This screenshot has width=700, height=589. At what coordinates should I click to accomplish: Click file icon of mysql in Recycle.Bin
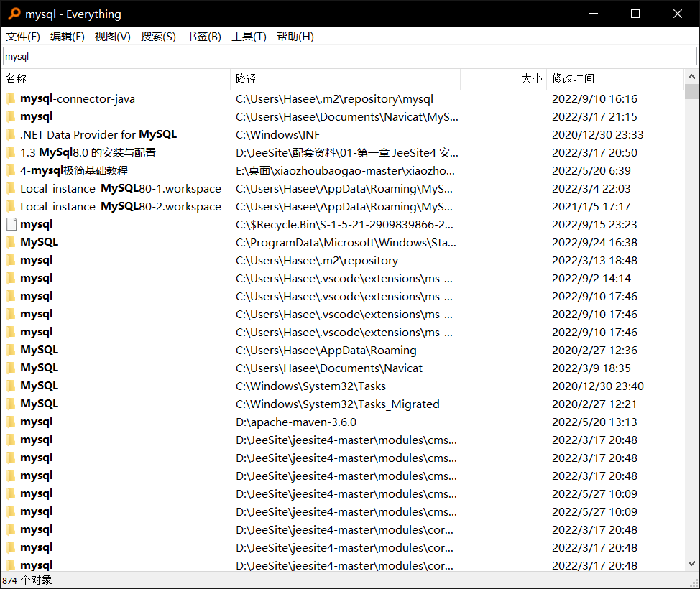[11, 224]
